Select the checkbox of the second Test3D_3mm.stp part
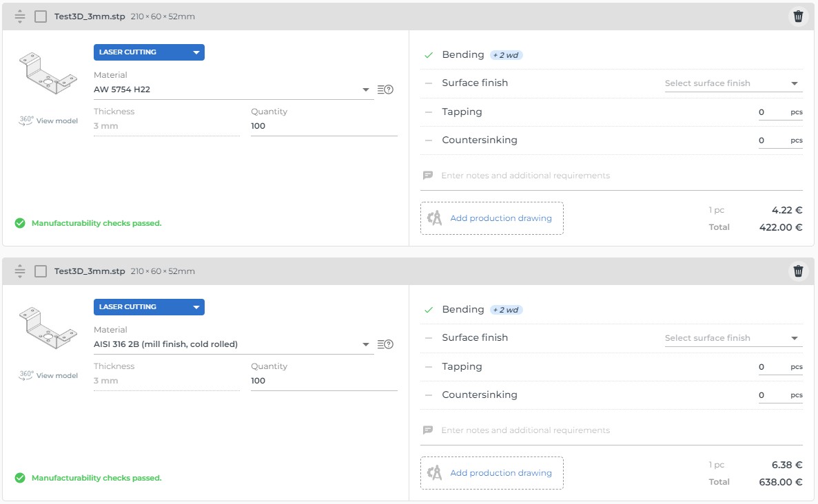818x504 pixels. (40, 271)
